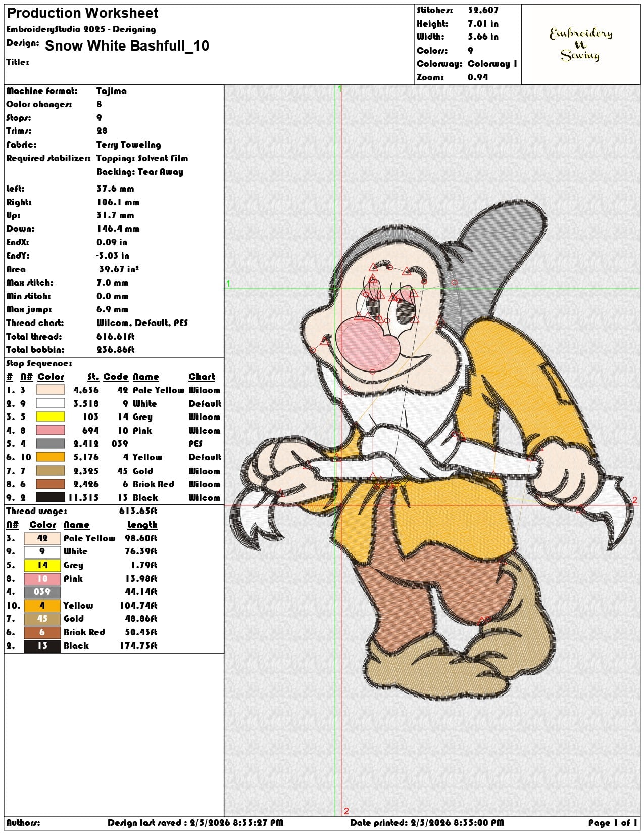Click the Area value 39.67 in²

pyautogui.click(x=119, y=269)
